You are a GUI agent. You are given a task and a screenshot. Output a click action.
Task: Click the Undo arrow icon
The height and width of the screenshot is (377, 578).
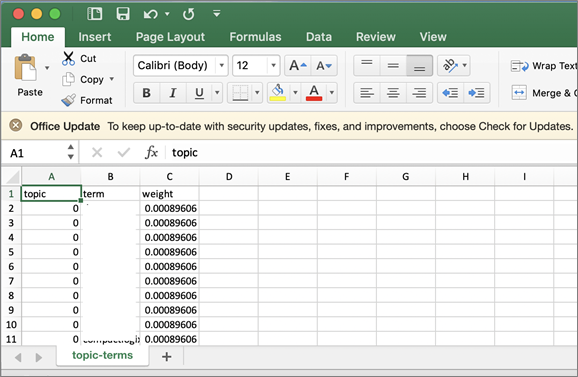[151, 14]
